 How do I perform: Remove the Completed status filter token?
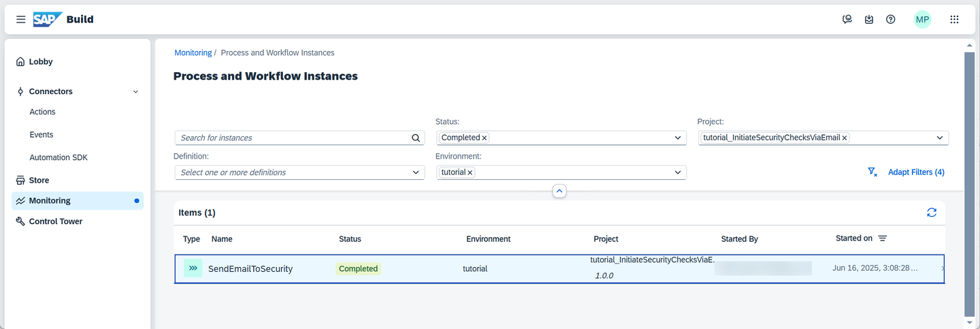coord(485,138)
